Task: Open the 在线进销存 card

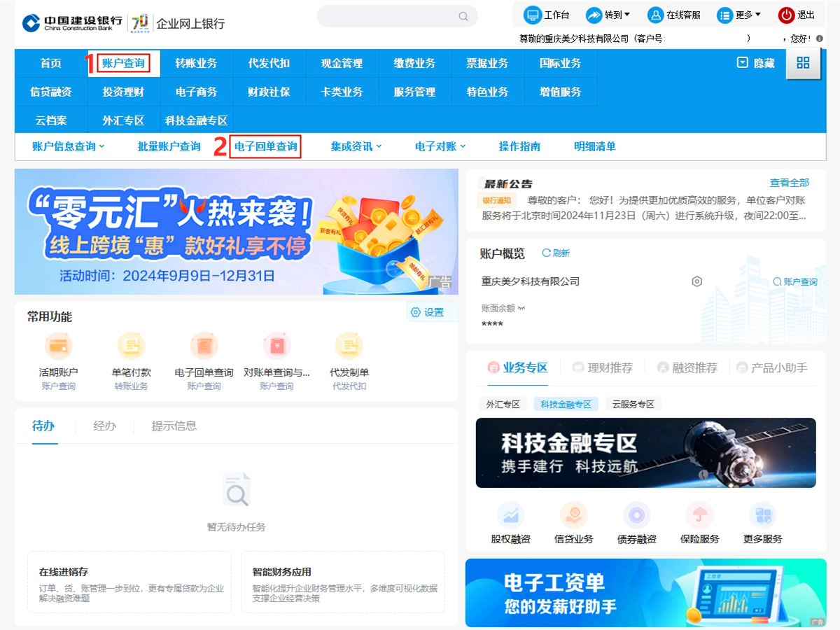Action: click(129, 582)
